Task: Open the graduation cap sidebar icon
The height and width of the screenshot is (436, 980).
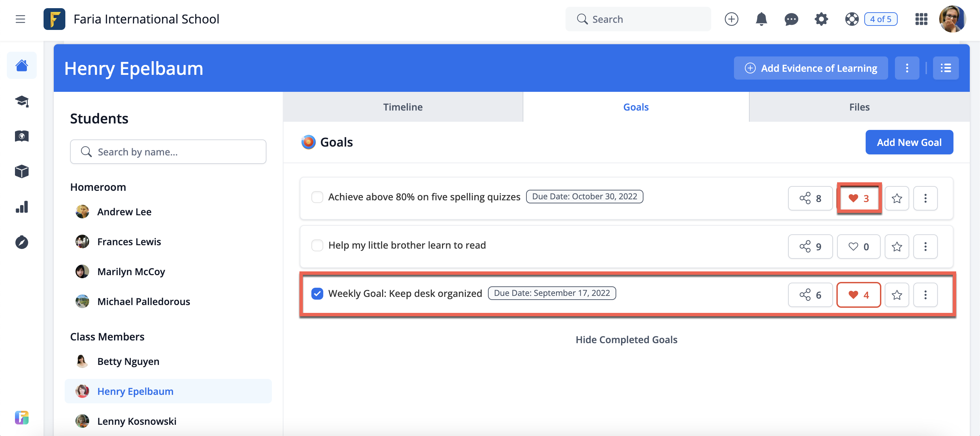Action: point(22,101)
